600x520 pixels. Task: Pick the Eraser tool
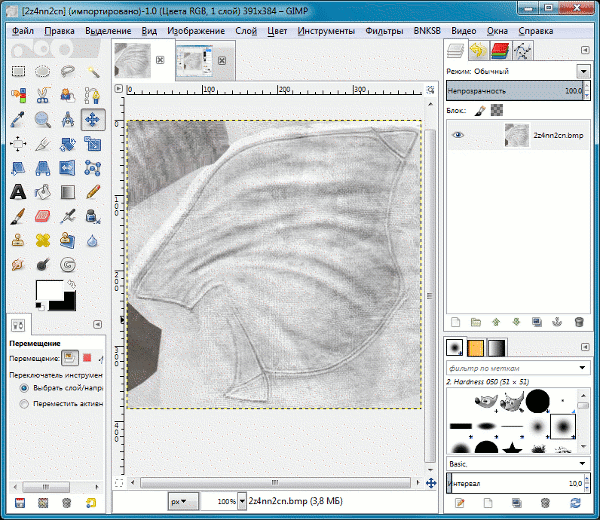point(42,217)
